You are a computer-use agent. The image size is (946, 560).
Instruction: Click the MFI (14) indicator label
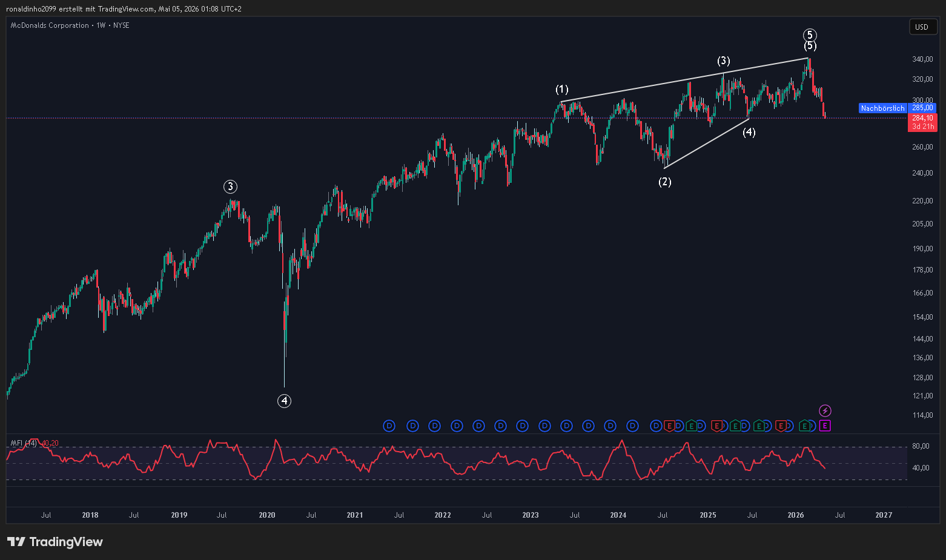[x=24, y=443]
